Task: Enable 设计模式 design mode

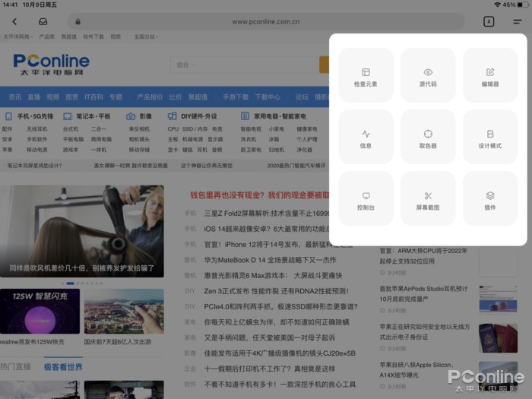Action: (490, 137)
